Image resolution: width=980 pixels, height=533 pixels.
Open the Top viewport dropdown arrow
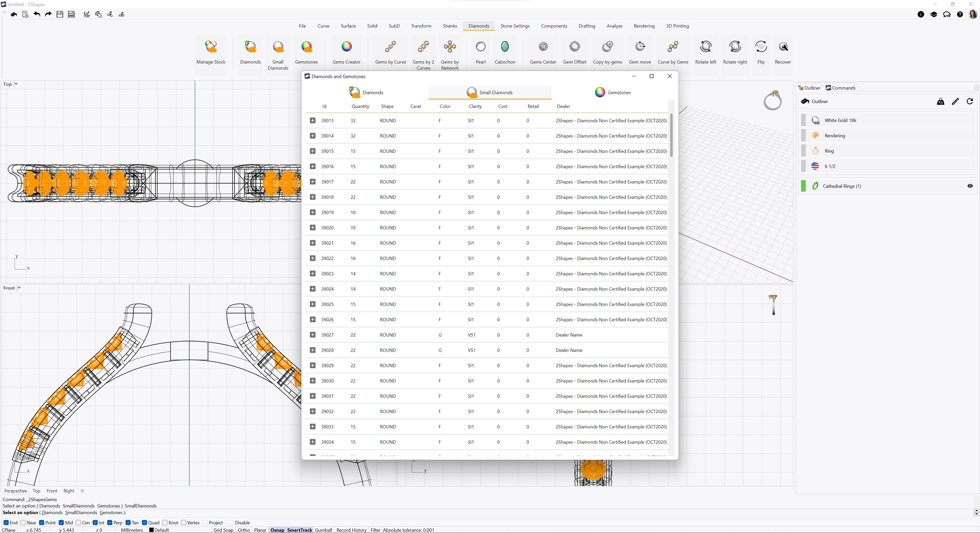coord(16,84)
